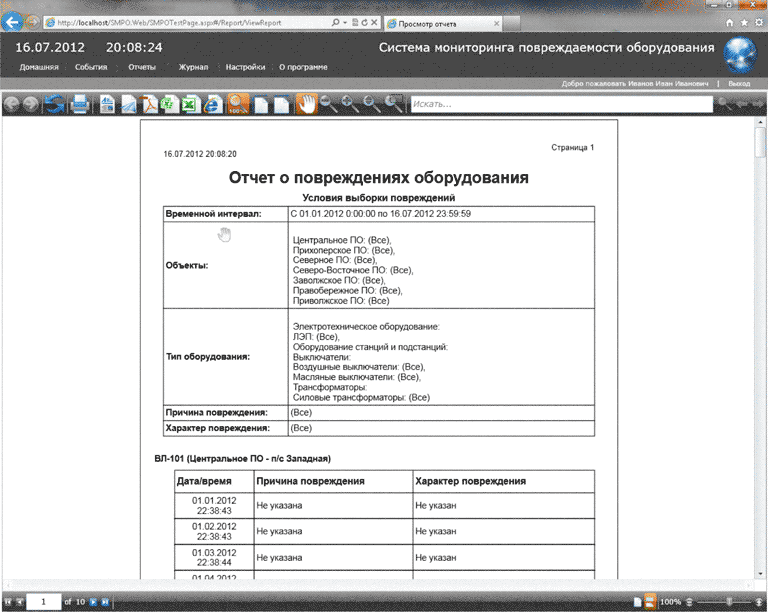Export the report to PDF
The width and height of the screenshot is (768, 614).
[x=150, y=104]
